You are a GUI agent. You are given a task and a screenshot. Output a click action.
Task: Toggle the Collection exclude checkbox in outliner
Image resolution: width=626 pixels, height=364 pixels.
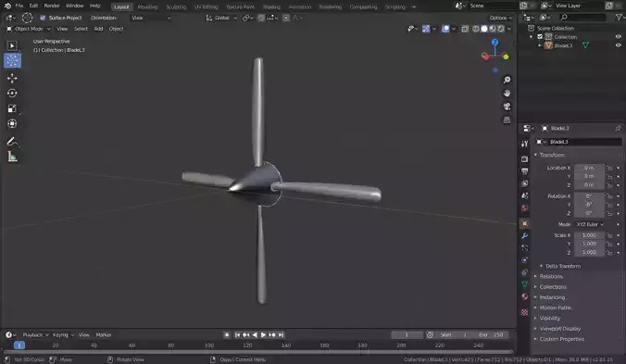[540, 37]
